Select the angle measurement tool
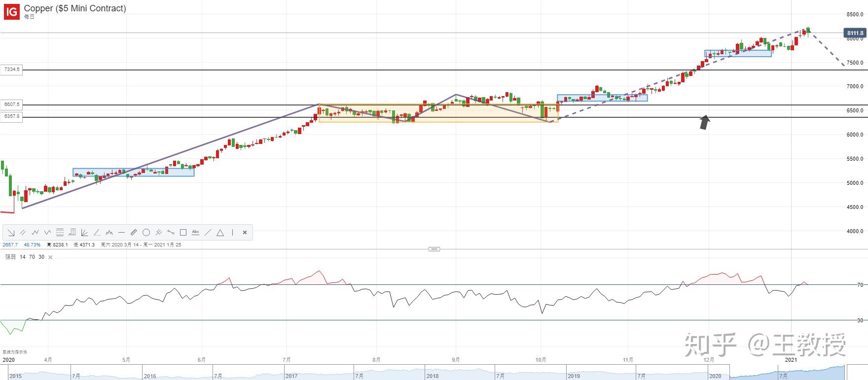The image size is (868, 380). [x=97, y=233]
